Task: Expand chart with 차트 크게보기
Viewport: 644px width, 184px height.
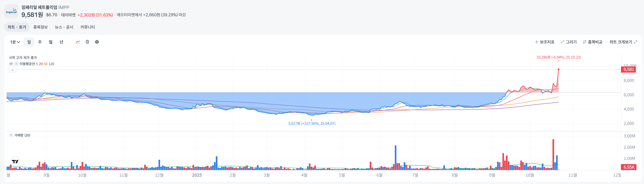Action: tap(623, 42)
